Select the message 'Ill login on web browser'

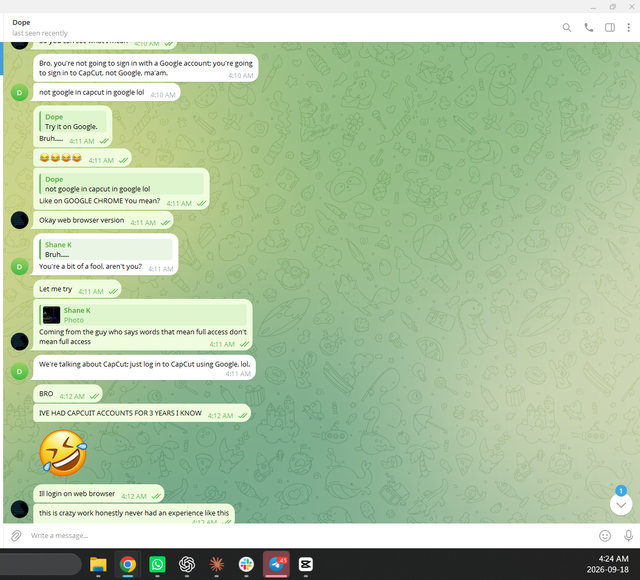point(99,494)
